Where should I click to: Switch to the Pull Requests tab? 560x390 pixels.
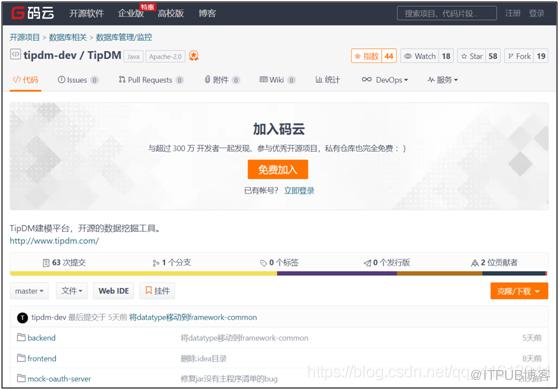click(151, 80)
